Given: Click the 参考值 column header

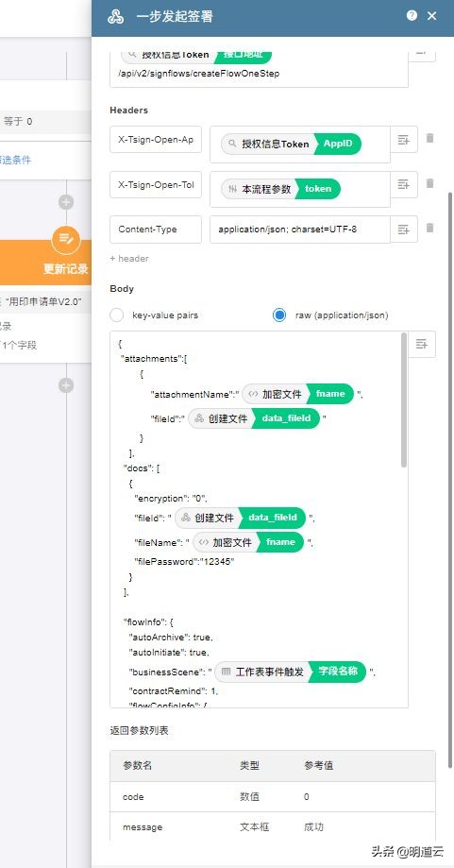Looking at the screenshot, I should (318, 766).
